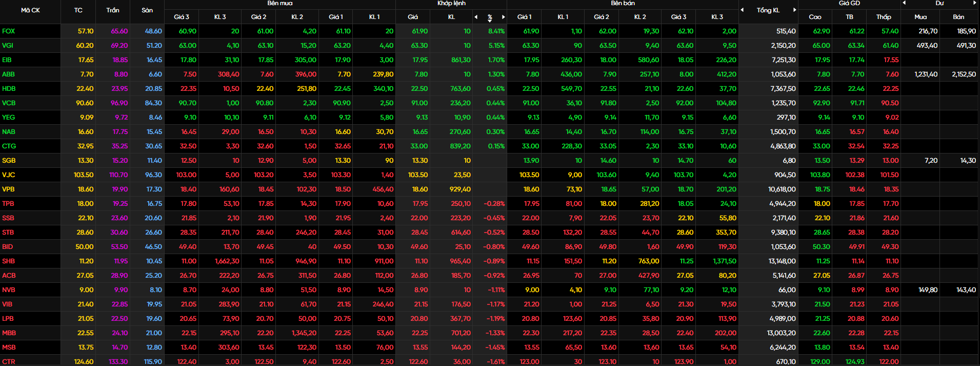Select the VCB stock symbol
980x366 pixels.
pyautogui.click(x=9, y=103)
